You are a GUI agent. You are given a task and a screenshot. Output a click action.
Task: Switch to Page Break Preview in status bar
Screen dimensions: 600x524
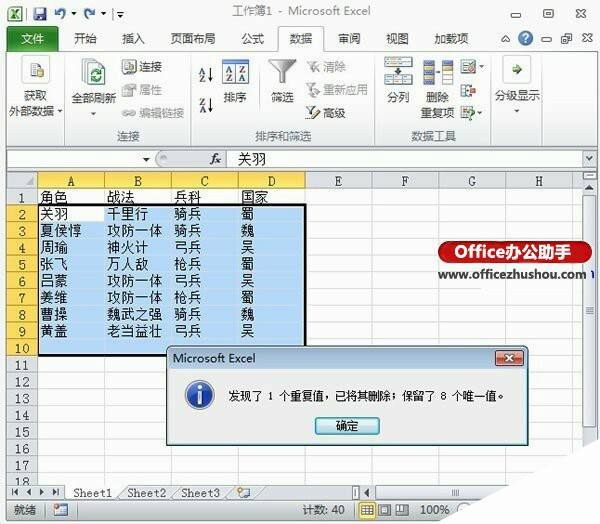tap(401, 510)
